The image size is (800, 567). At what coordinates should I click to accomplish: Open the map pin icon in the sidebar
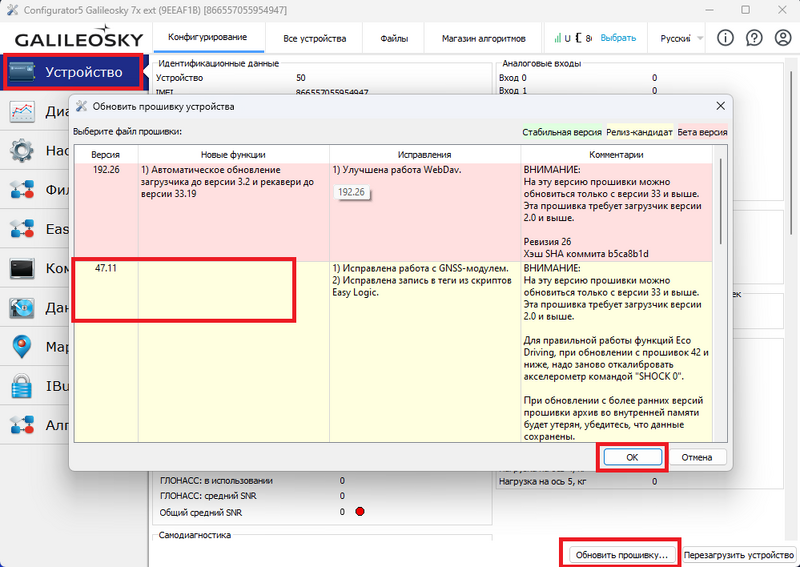click(22, 347)
